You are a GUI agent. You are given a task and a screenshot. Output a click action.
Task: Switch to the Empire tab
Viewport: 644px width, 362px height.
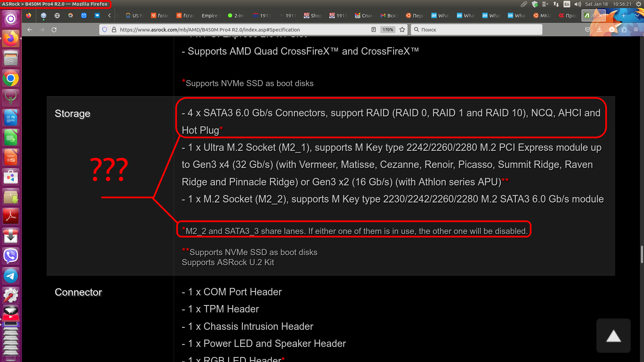point(210,16)
